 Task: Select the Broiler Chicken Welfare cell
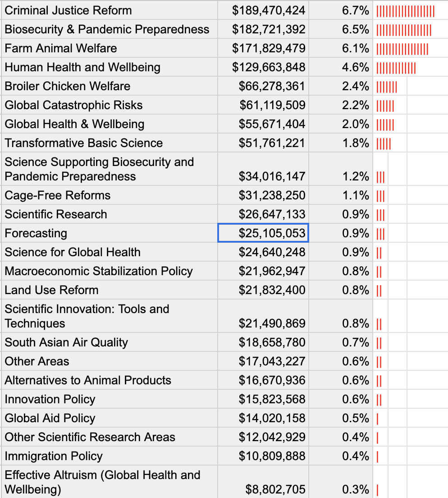click(x=68, y=86)
